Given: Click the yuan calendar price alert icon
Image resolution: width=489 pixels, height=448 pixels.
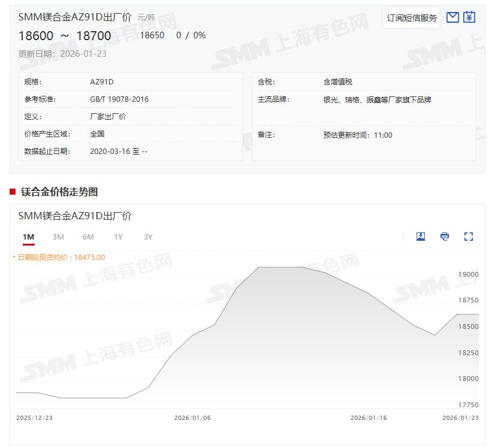Looking at the screenshot, I should coord(469,17).
